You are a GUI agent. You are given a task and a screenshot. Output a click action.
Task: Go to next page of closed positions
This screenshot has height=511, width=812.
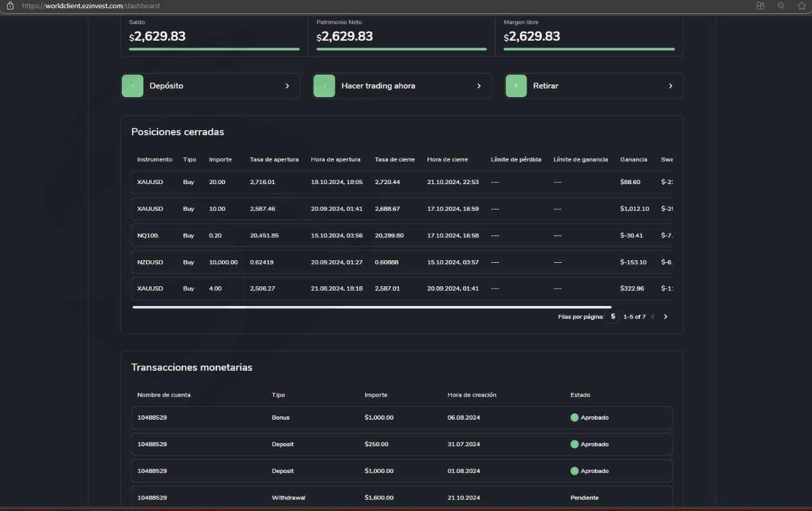click(x=665, y=317)
